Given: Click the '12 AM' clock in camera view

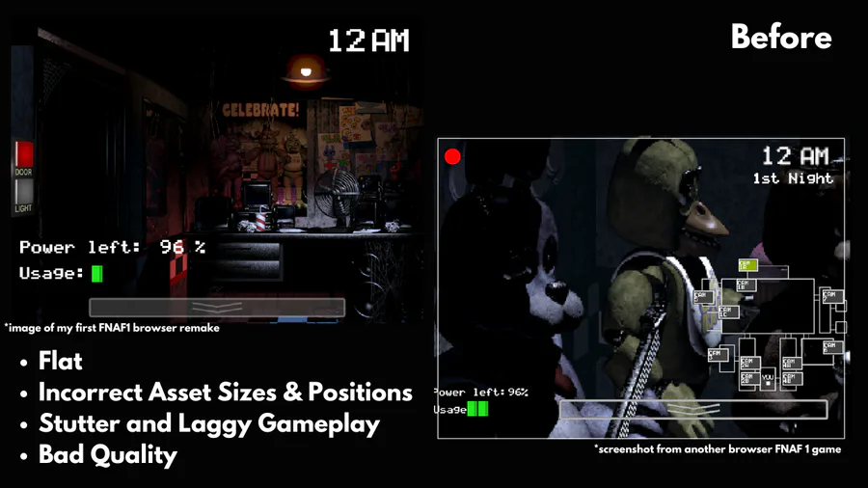Looking at the screenshot, I should [x=796, y=156].
